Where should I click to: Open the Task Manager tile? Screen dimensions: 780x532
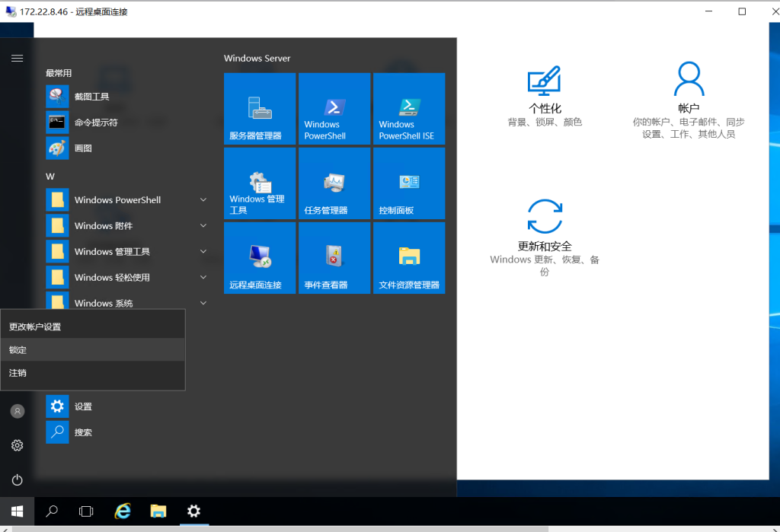[x=334, y=183]
